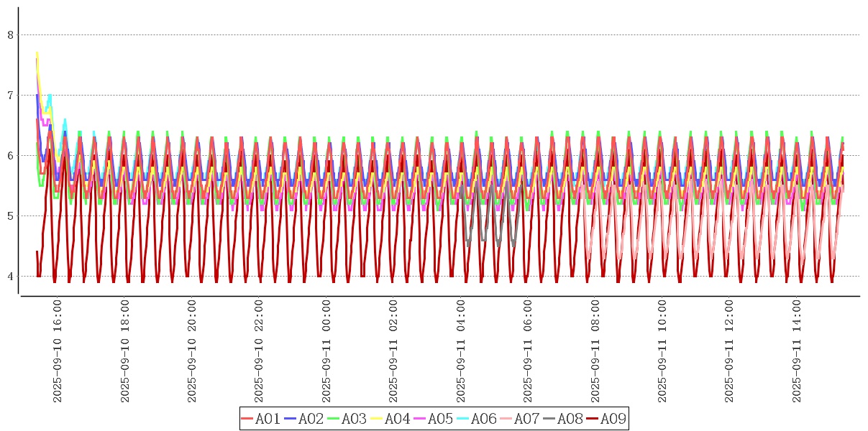Click the y-axis value label 8
868x431 pixels.
pyautogui.click(x=10, y=34)
